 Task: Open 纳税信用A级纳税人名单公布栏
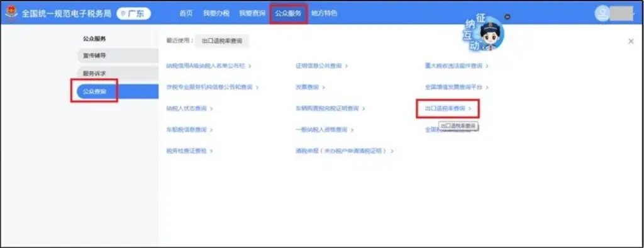[208, 66]
